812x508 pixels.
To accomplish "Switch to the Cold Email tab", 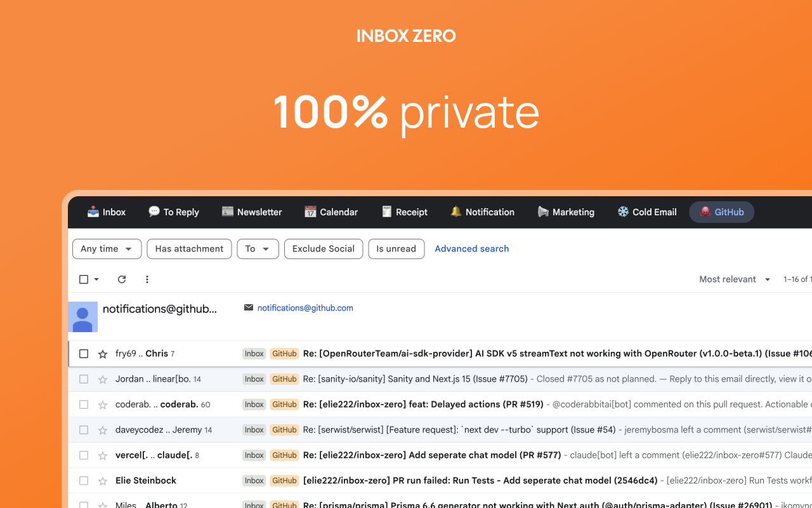I will click(647, 212).
